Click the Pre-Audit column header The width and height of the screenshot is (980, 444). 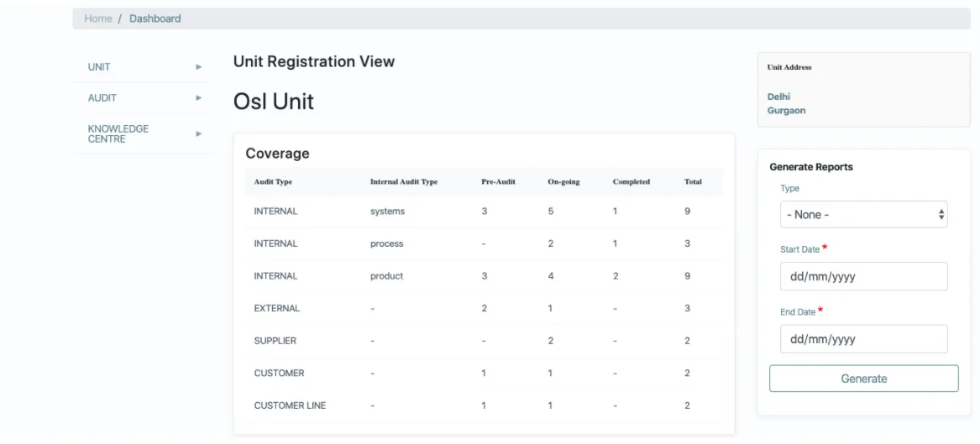coord(498,182)
